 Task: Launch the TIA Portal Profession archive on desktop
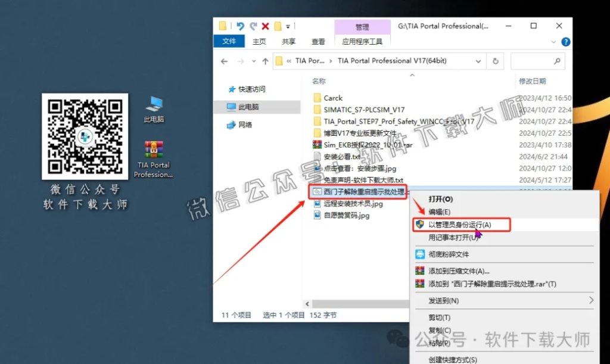154,148
